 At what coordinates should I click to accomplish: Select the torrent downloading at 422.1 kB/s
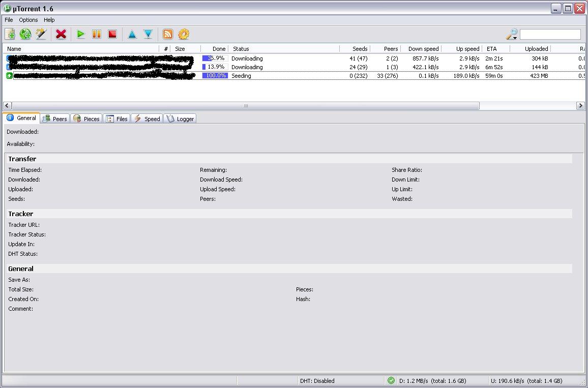(x=295, y=67)
